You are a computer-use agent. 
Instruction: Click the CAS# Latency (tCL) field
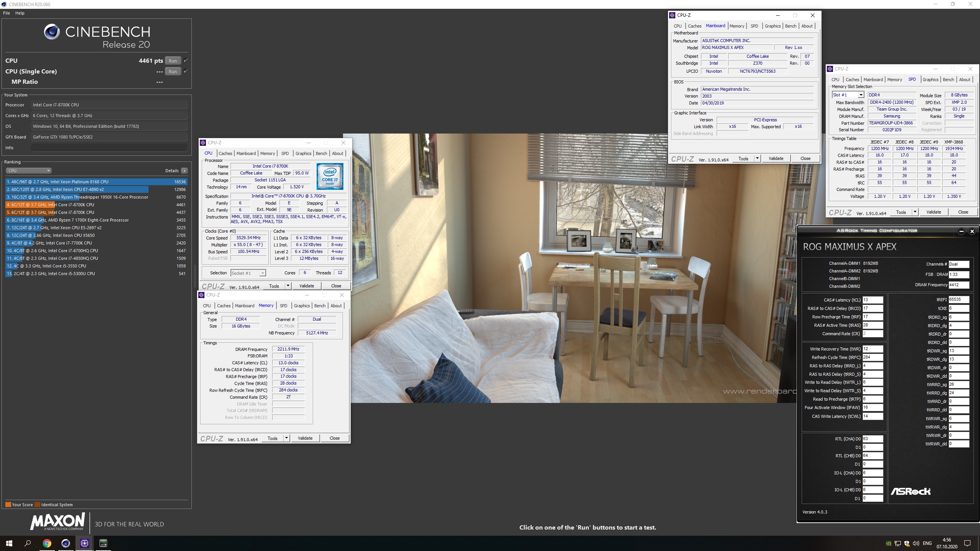pyautogui.click(x=873, y=300)
